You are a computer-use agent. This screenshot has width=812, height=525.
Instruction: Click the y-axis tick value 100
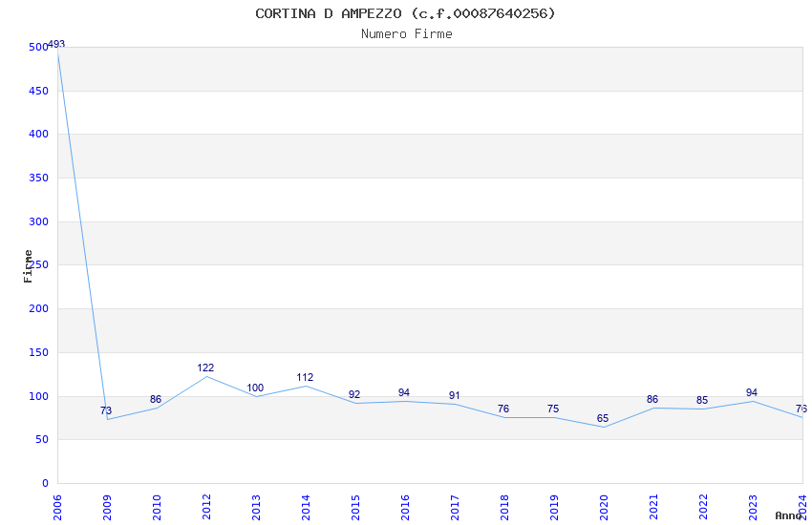[39, 397]
